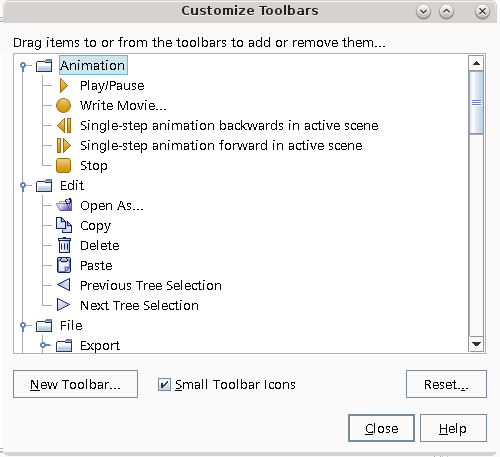Select the Open As folder icon
This screenshot has width=500, height=457.
pyautogui.click(x=64, y=205)
